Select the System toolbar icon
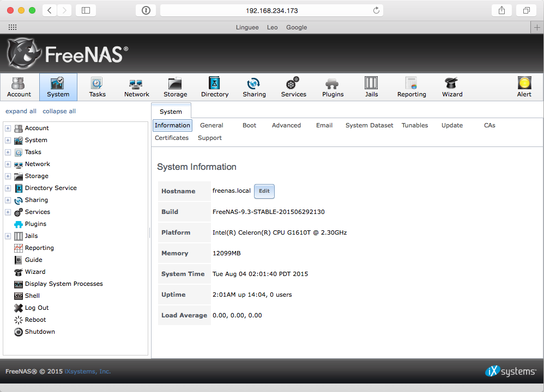The image size is (544, 392). pos(58,87)
